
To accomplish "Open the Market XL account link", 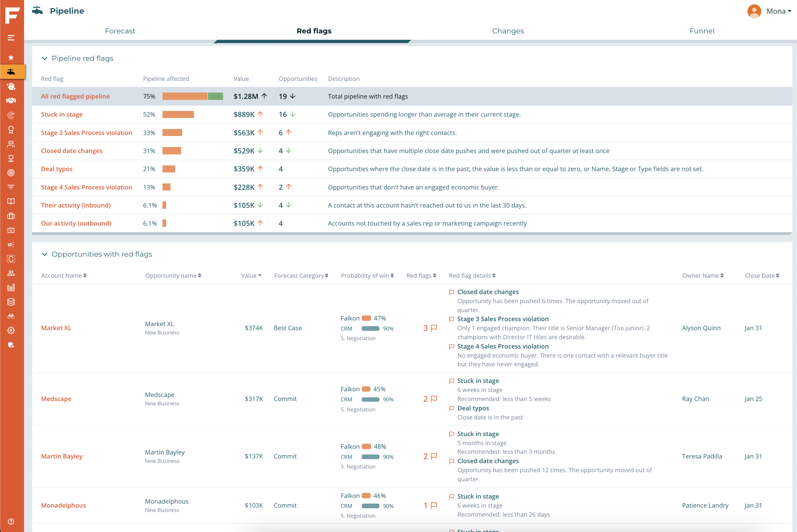I will tap(56, 328).
